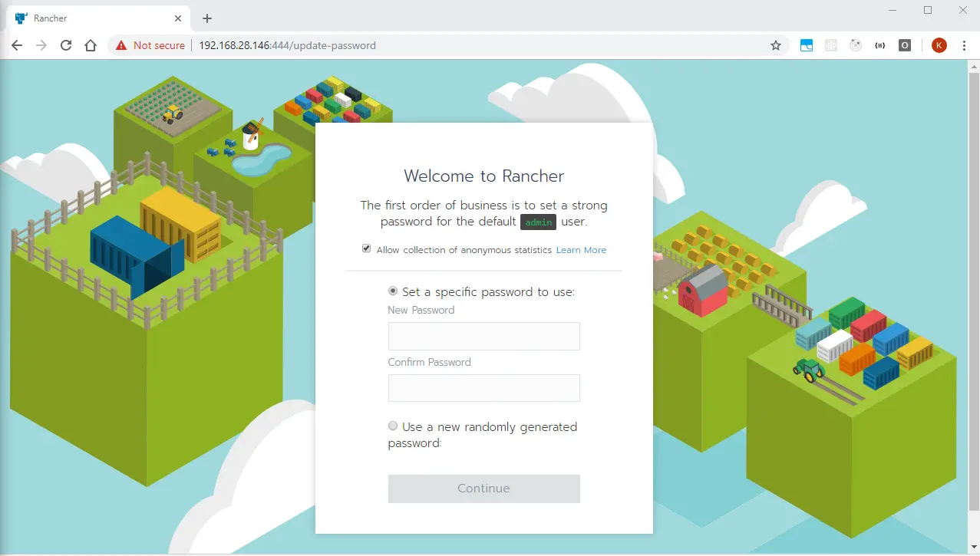Select Set a specific password radio
Screen dimensions: 980x556
point(393,291)
